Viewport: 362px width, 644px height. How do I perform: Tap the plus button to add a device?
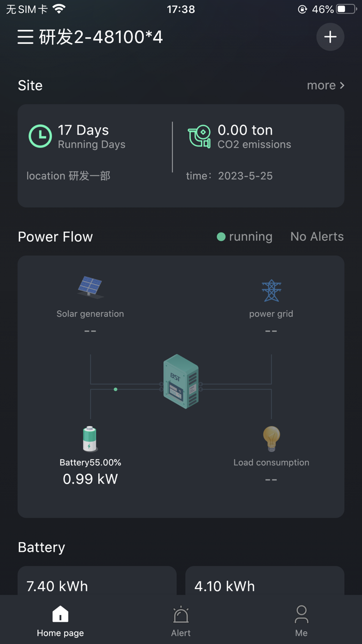click(330, 37)
